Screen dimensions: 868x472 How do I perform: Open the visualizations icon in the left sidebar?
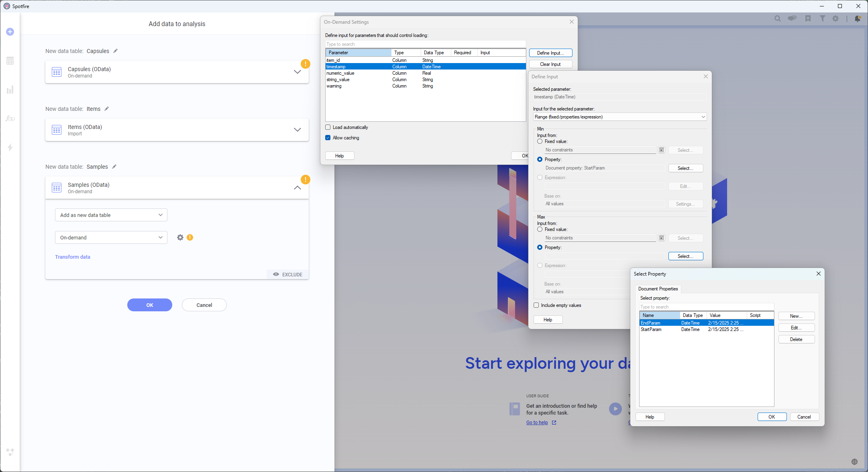[x=10, y=90]
